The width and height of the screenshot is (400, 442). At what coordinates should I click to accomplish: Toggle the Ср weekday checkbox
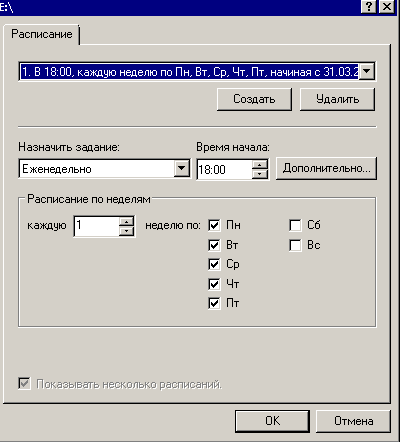(214, 264)
